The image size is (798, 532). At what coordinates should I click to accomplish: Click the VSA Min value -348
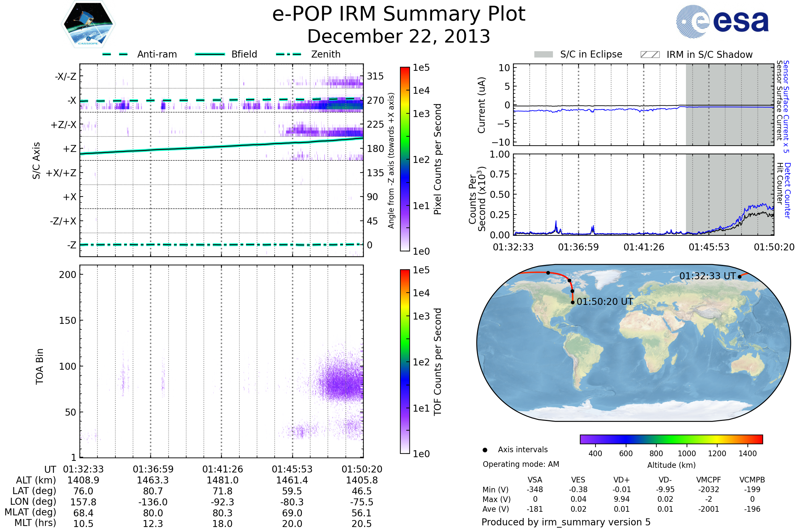click(x=535, y=489)
